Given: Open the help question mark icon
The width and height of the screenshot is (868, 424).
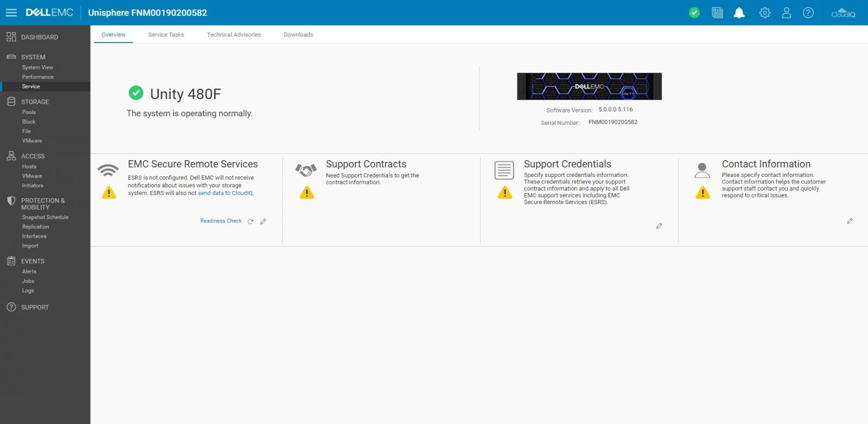Looking at the screenshot, I should [x=808, y=12].
